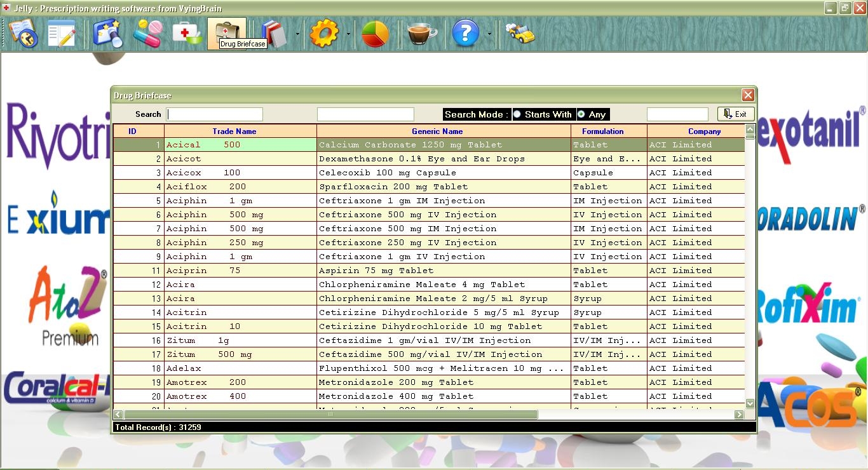Click Celecoxib 100 mg Capsule cell
The image size is (868, 470).
click(x=444, y=173)
